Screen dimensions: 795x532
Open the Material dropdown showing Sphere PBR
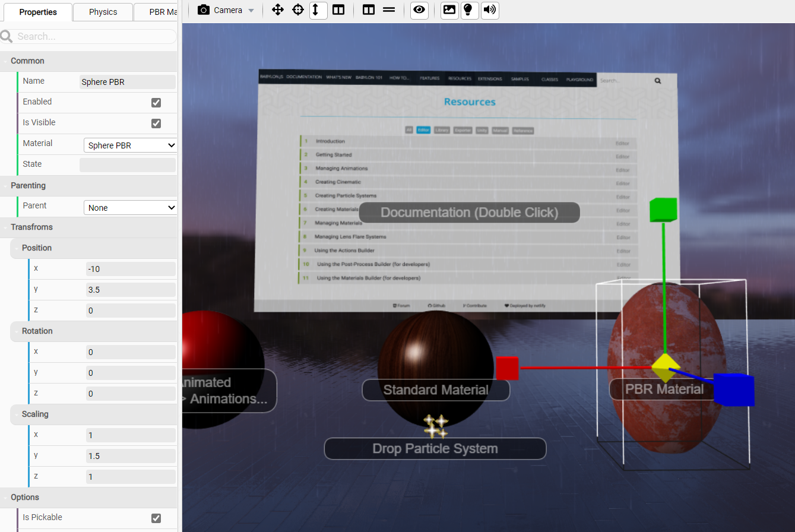coord(130,145)
